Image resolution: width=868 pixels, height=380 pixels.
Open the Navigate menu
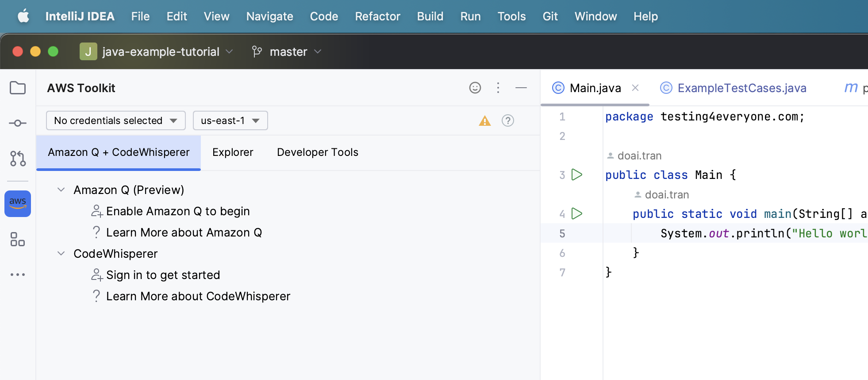pyautogui.click(x=270, y=16)
